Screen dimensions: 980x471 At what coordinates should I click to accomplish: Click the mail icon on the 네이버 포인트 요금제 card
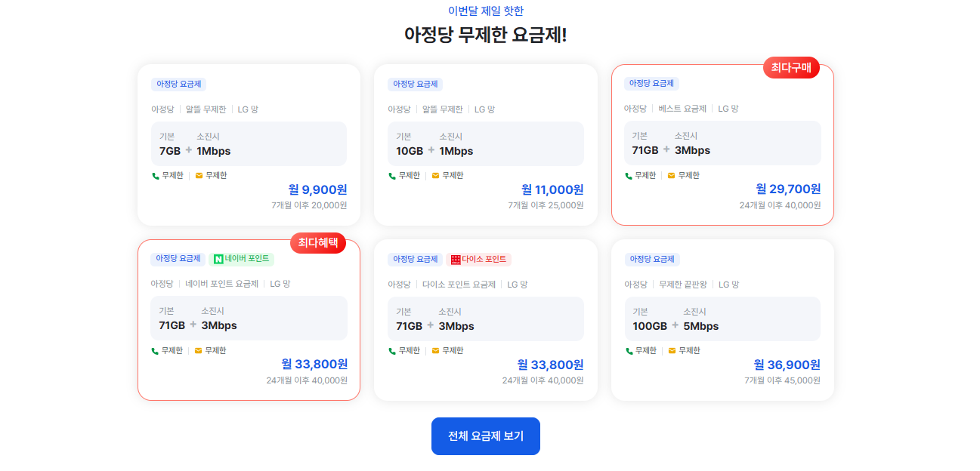[198, 351]
